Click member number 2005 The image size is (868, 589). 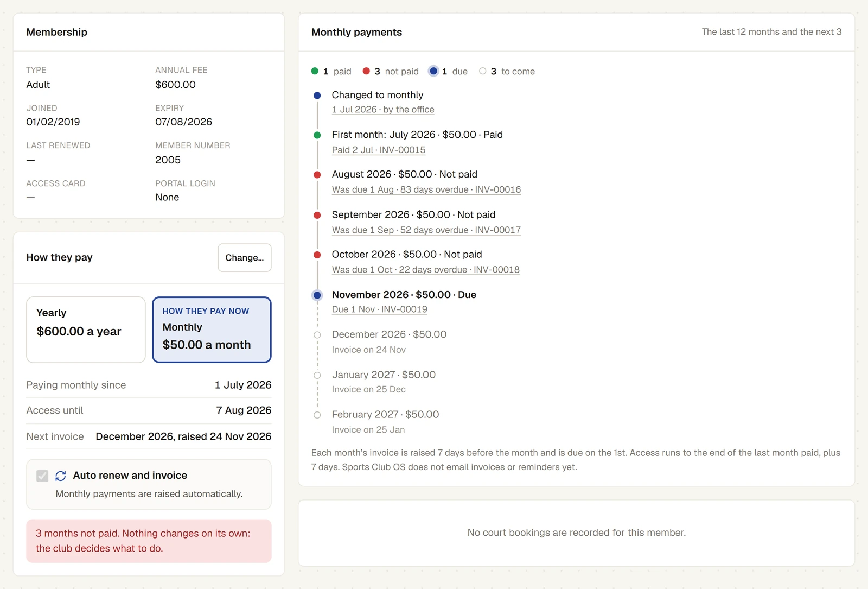pyautogui.click(x=168, y=160)
